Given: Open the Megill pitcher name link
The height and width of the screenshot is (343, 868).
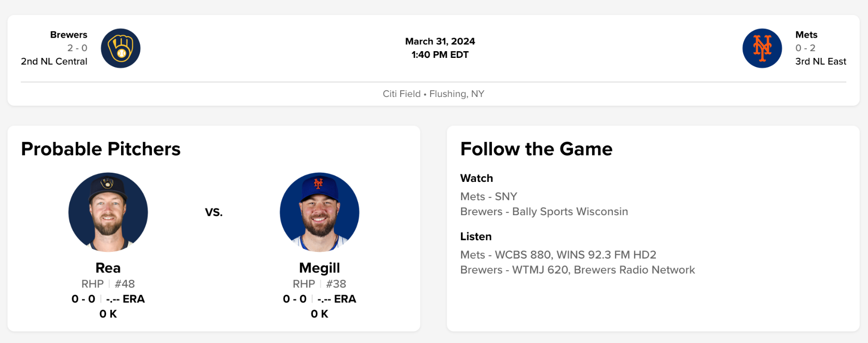Looking at the screenshot, I should click(x=319, y=268).
